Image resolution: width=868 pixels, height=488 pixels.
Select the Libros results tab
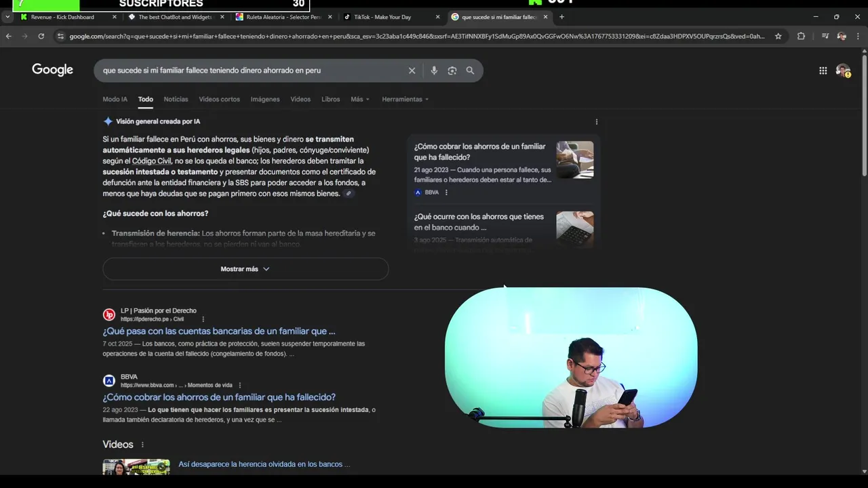point(330,99)
